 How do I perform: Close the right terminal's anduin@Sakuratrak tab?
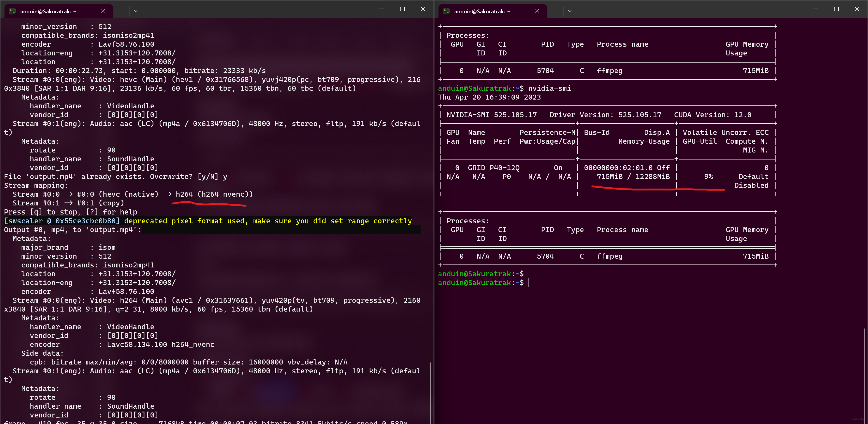point(537,11)
